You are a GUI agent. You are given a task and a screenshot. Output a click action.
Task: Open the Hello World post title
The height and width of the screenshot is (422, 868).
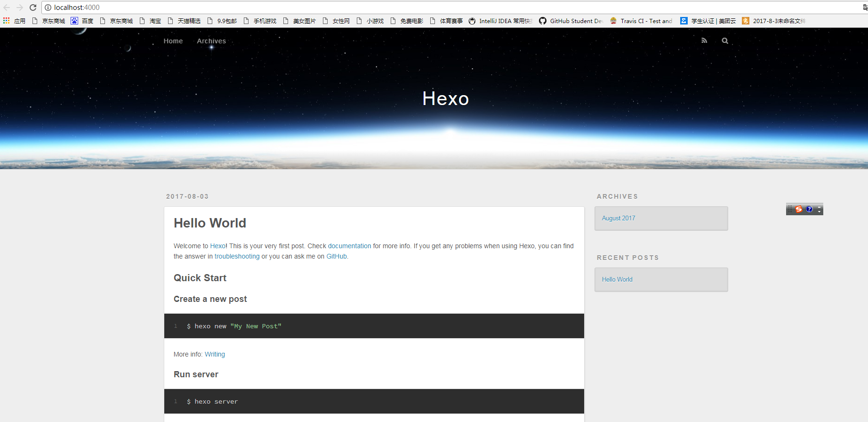point(210,223)
